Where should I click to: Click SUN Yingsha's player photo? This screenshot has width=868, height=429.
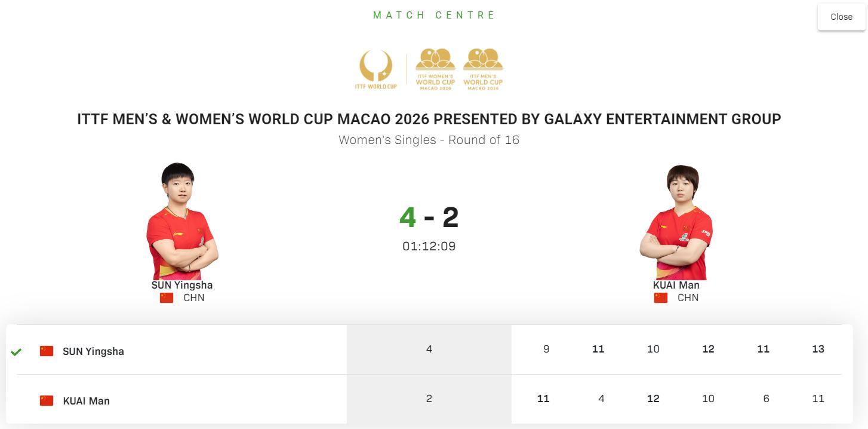pyautogui.click(x=181, y=221)
